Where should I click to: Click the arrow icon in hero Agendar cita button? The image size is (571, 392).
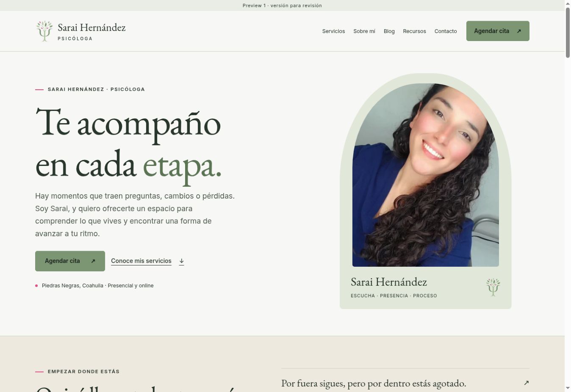(93, 261)
